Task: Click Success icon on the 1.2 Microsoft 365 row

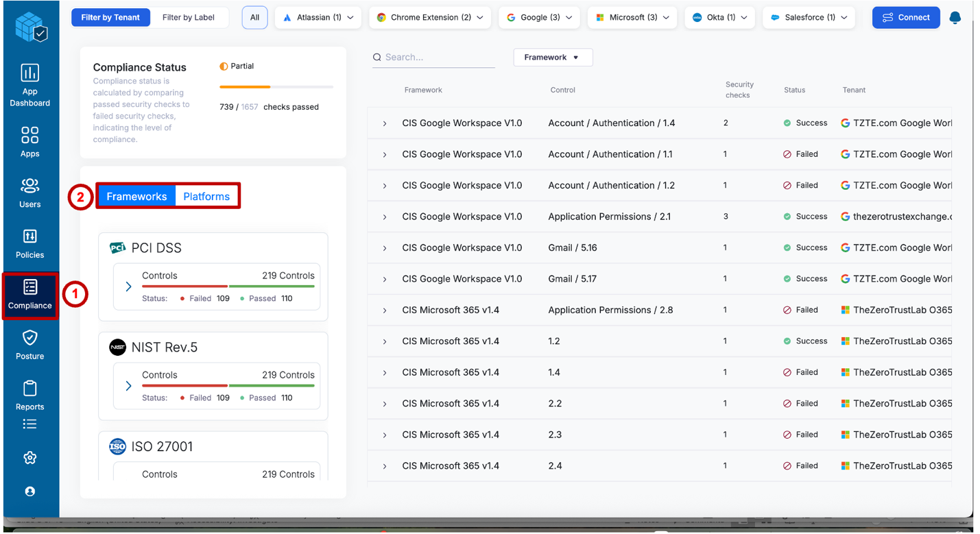Action: tap(787, 341)
